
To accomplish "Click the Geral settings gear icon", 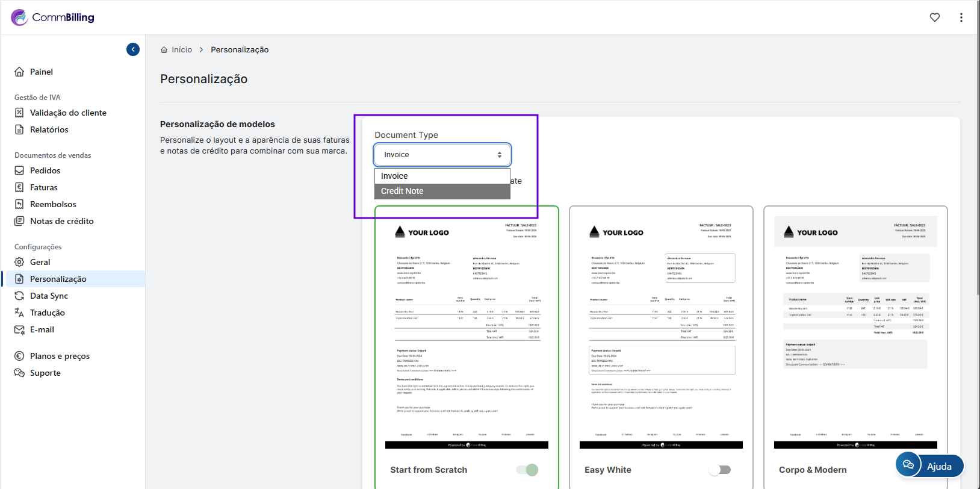I will [19, 262].
